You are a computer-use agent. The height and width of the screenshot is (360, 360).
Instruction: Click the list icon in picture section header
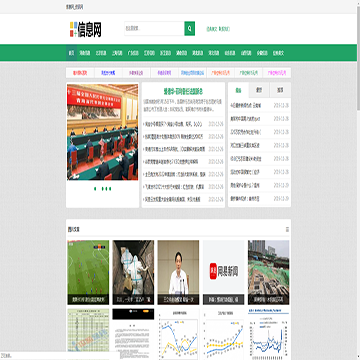click(287, 229)
